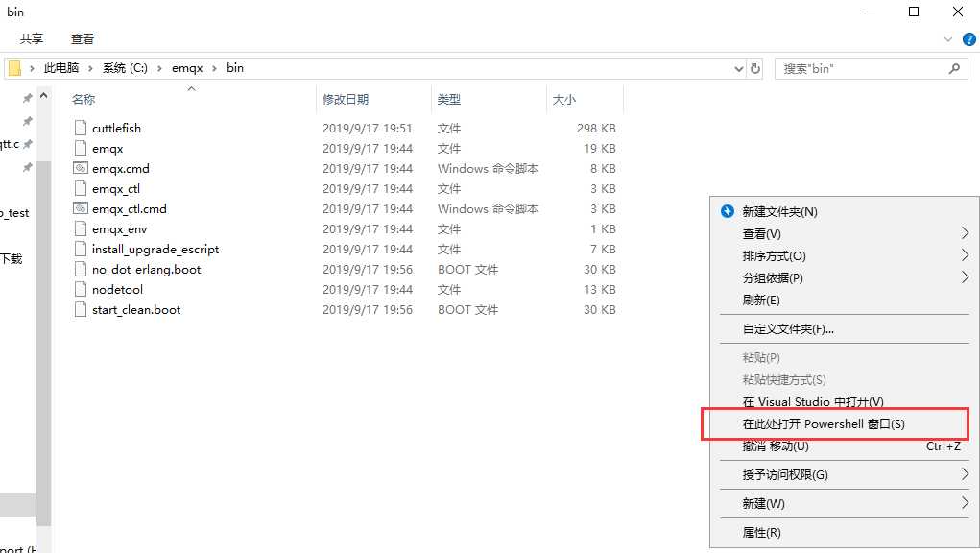980x553 pixels.
Task: Select the emqx file name
Action: click(108, 148)
